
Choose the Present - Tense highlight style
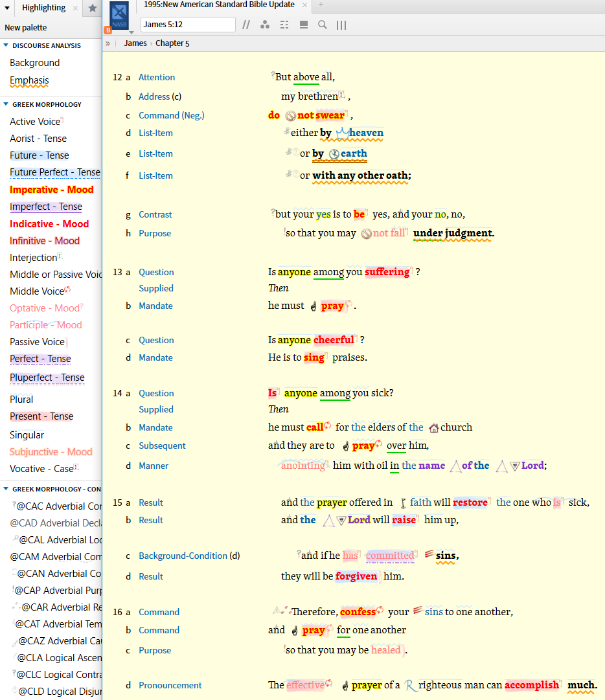[x=41, y=416]
